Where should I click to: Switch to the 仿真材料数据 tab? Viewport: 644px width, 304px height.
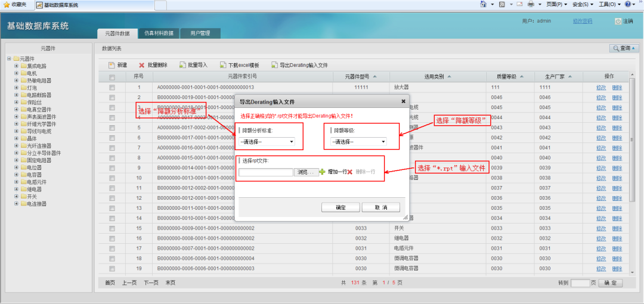coord(159,34)
